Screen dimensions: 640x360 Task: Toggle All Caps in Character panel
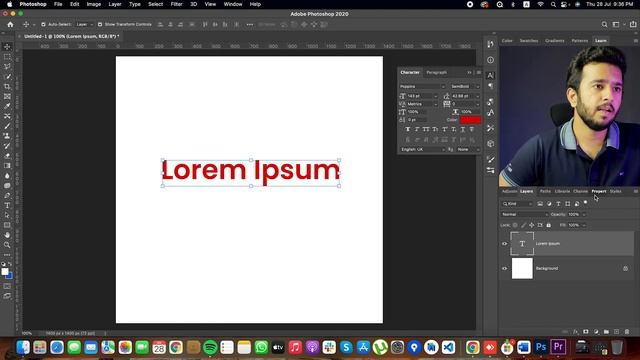(x=426, y=129)
